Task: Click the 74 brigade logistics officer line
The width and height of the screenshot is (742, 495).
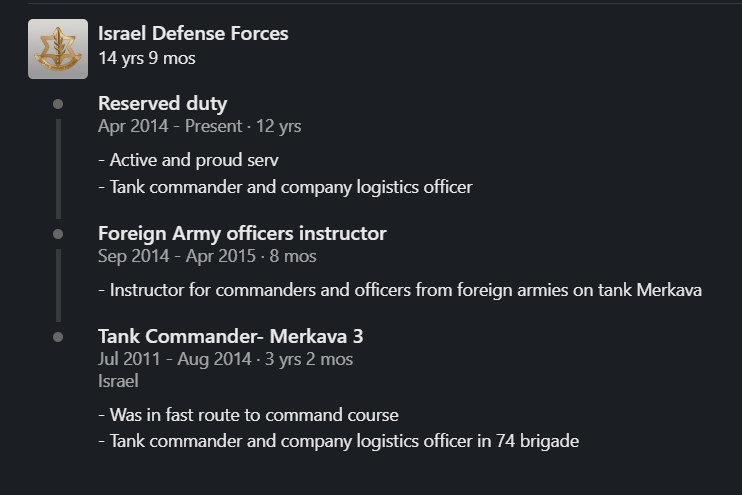Action: [338, 441]
